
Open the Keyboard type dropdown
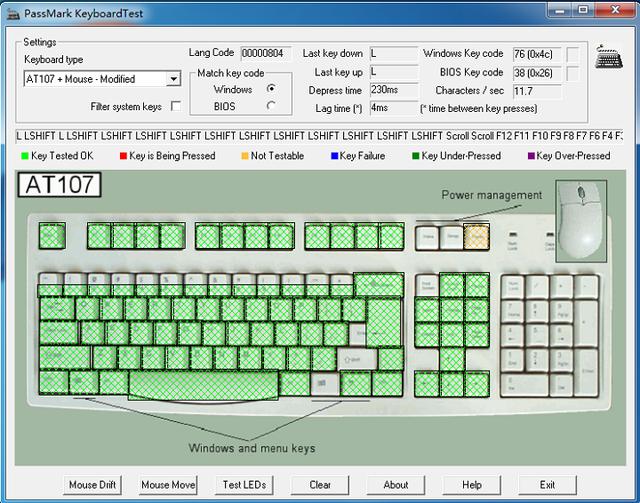173,79
